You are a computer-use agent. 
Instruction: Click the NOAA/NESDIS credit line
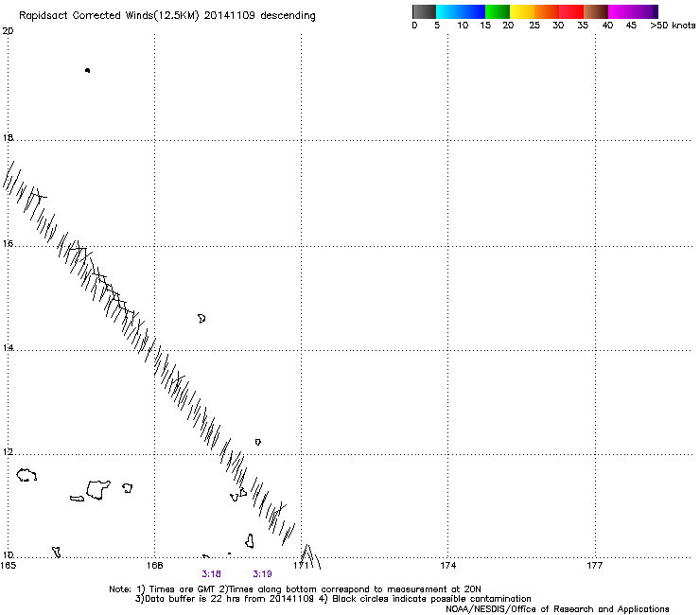pyautogui.click(x=557, y=609)
